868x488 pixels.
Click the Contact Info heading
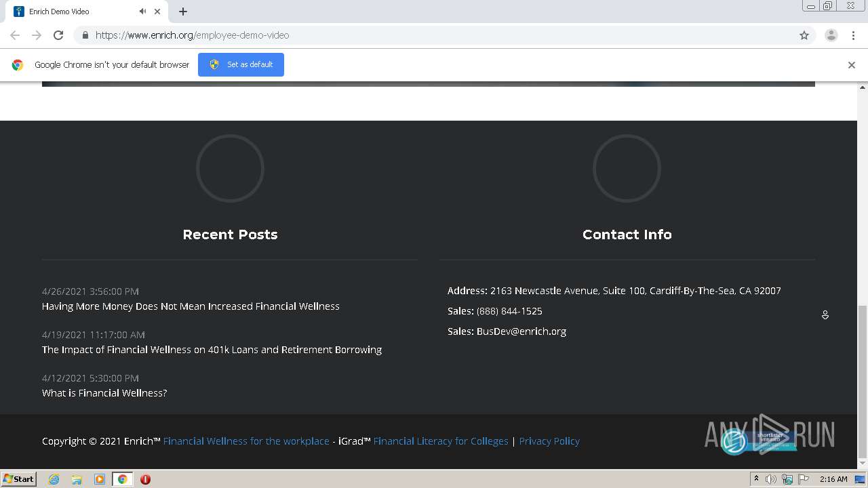(627, 235)
